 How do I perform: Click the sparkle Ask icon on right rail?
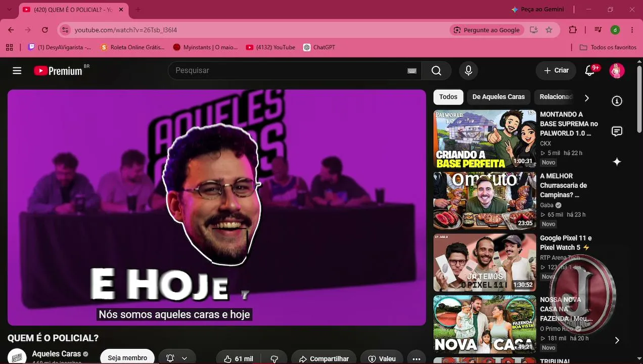pos(617,162)
